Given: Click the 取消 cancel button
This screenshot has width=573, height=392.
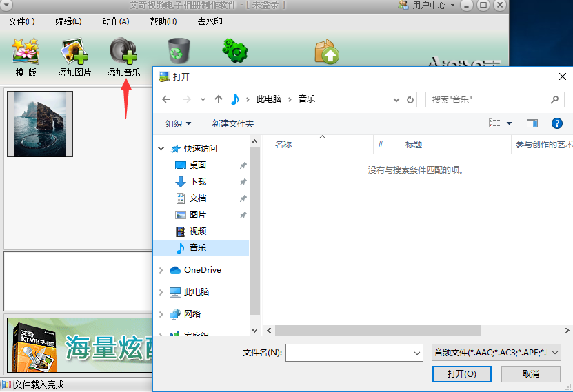Looking at the screenshot, I should (x=530, y=374).
